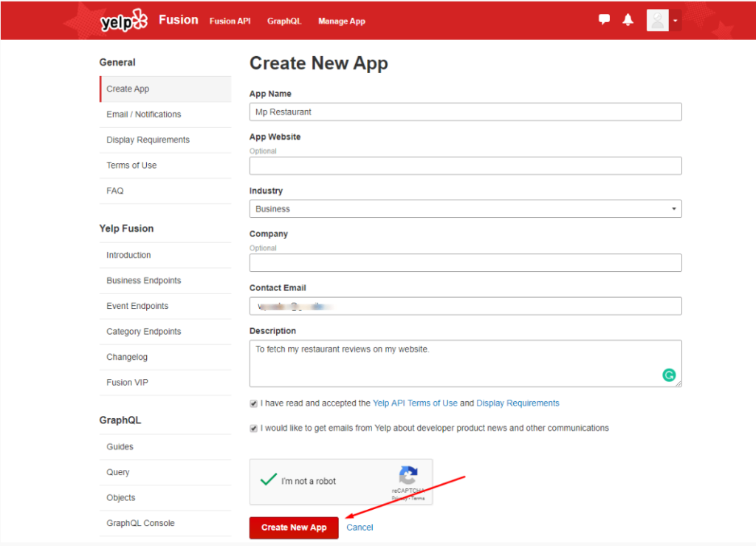Focus the App Website input field

click(x=465, y=166)
